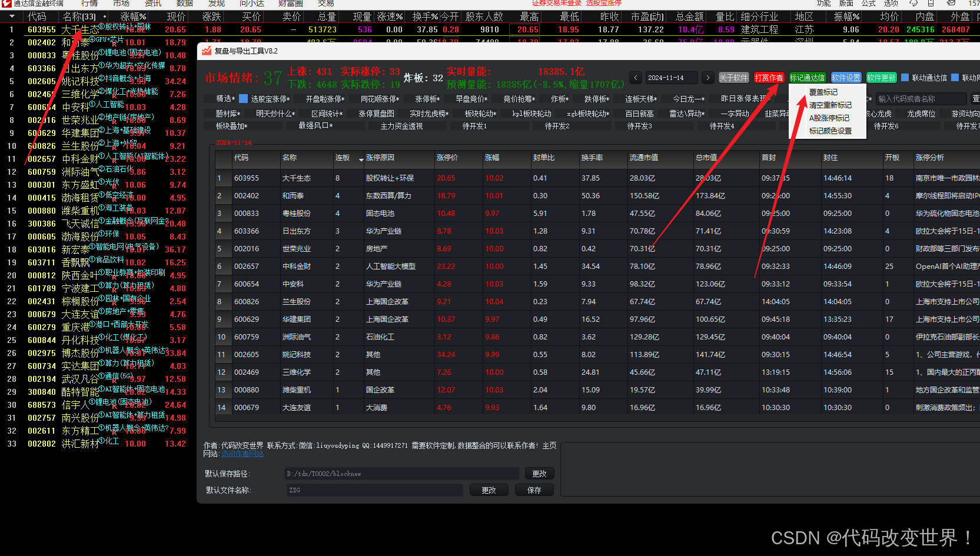Screen dimensions: 980x556
Task: Click the 保存 button
Action: pyautogui.click(x=534, y=490)
